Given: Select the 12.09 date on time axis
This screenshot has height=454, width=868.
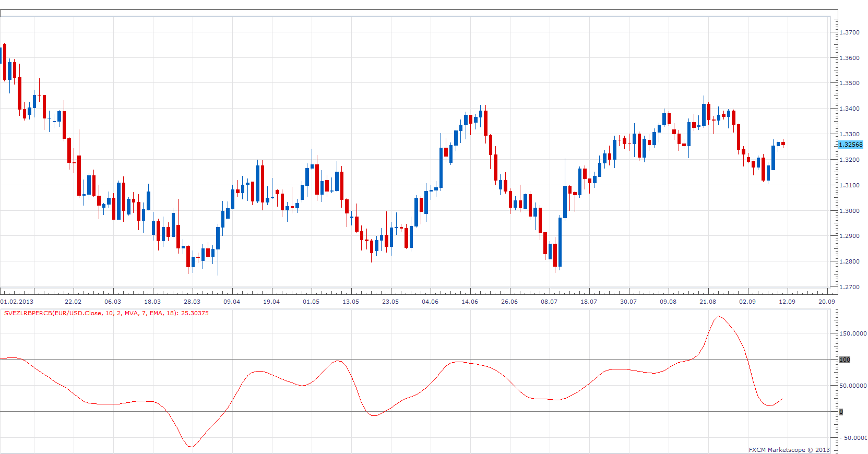Looking at the screenshot, I should tap(787, 302).
